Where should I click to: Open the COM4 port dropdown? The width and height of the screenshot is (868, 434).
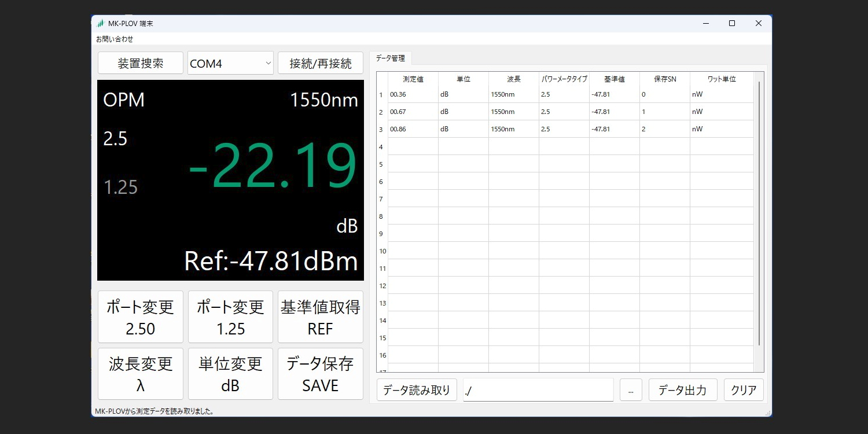[x=230, y=63]
